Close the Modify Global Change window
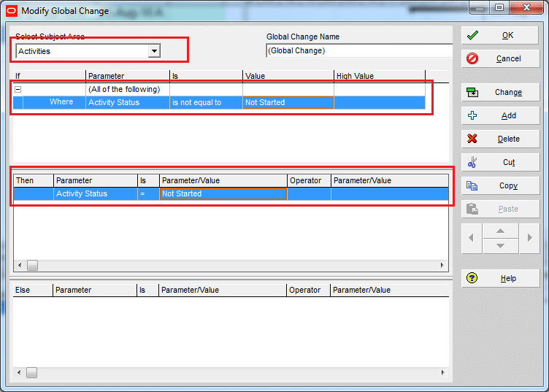549x392 pixels. coord(526,8)
